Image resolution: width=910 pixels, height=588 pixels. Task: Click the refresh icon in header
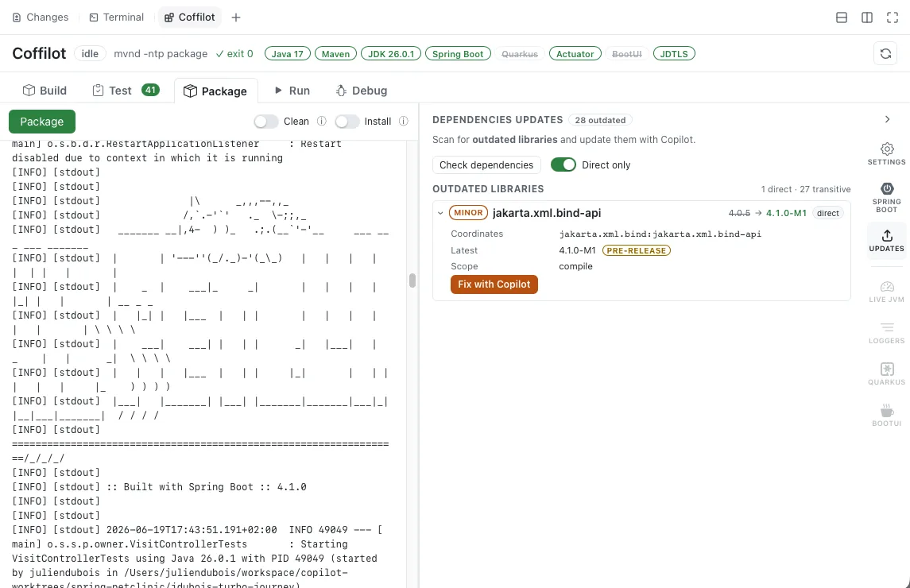pos(885,53)
